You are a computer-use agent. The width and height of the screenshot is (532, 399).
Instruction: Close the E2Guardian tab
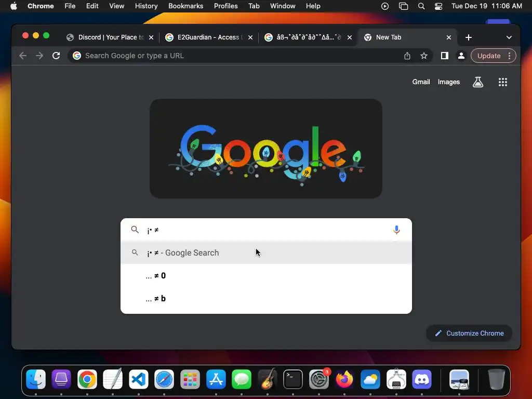(x=250, y=37)
